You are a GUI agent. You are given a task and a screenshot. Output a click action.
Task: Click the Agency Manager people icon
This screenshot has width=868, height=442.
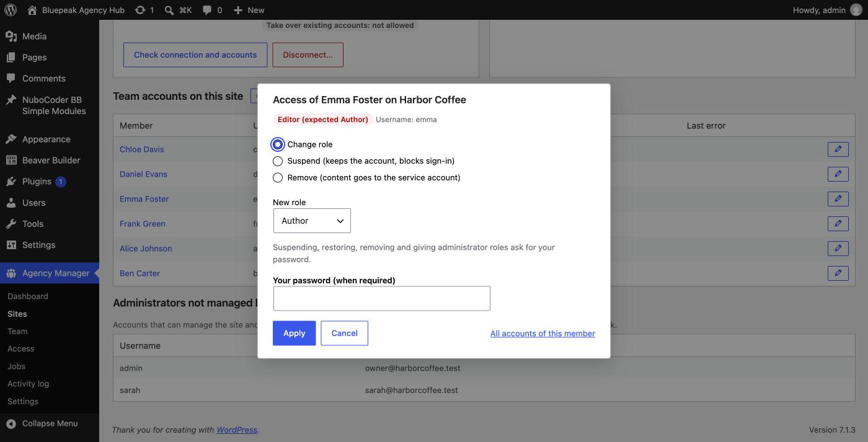coord(11,273)
